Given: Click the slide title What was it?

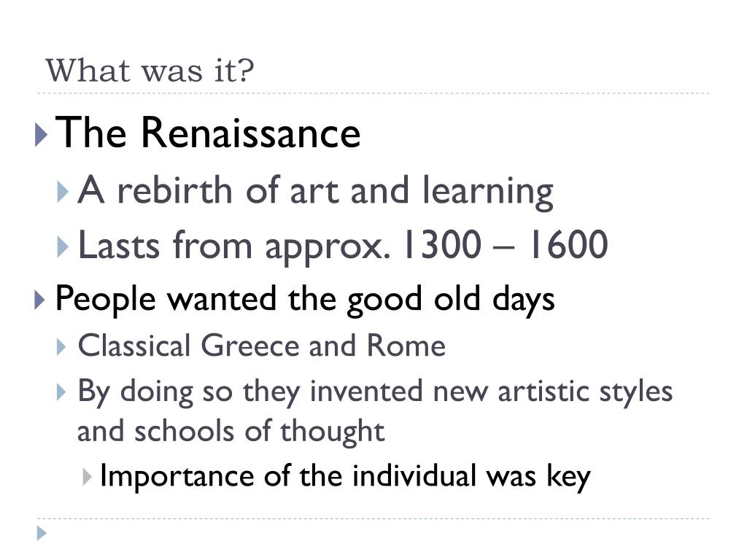Looking at the screenshot, I should (150, 71).
